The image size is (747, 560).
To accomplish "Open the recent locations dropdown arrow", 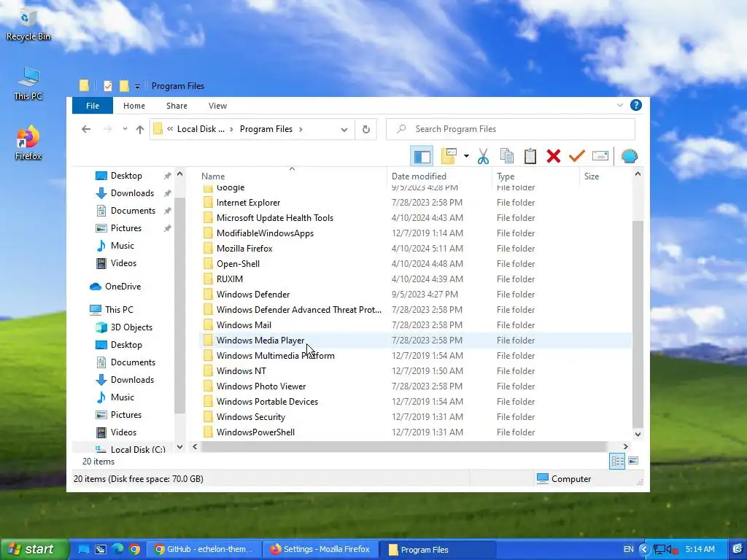I will tap(125, 129).
